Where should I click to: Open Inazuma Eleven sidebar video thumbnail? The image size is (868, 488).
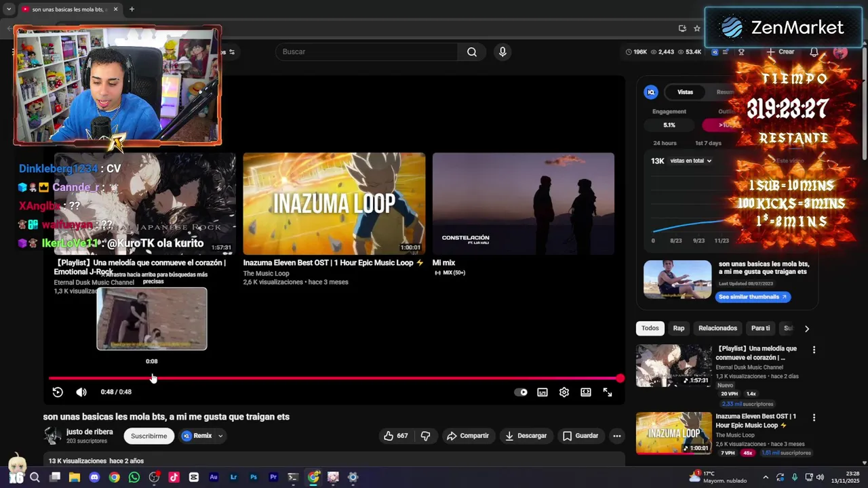coord(674,433)
